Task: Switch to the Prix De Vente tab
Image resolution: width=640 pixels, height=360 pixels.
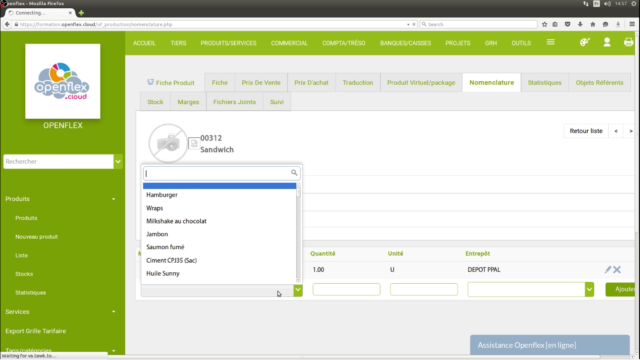Action: tap(261, 82)
